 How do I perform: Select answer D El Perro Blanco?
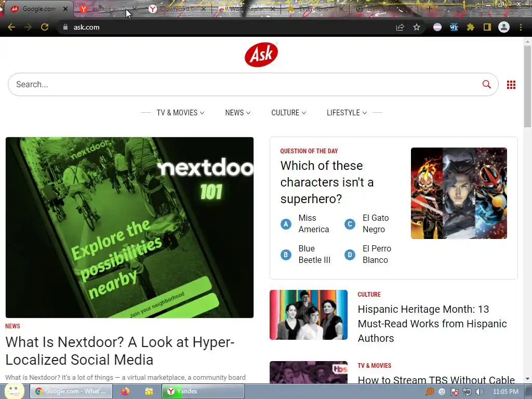coord(368,254)
